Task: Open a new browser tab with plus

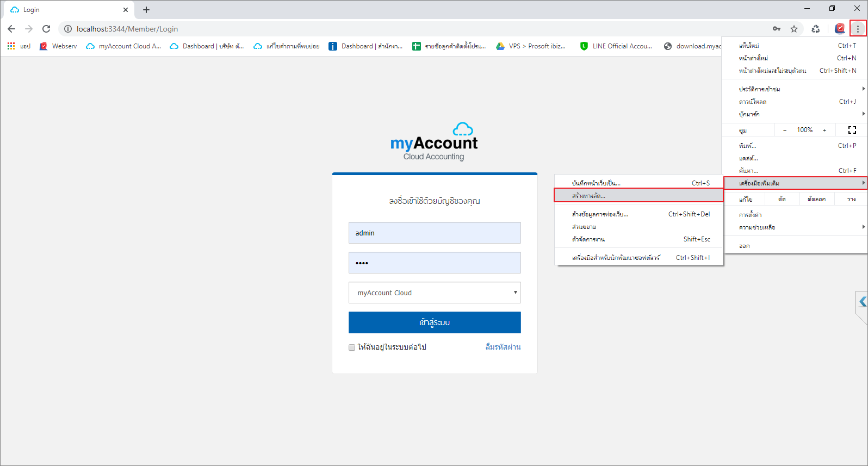Action: click(x=146, y=10)
